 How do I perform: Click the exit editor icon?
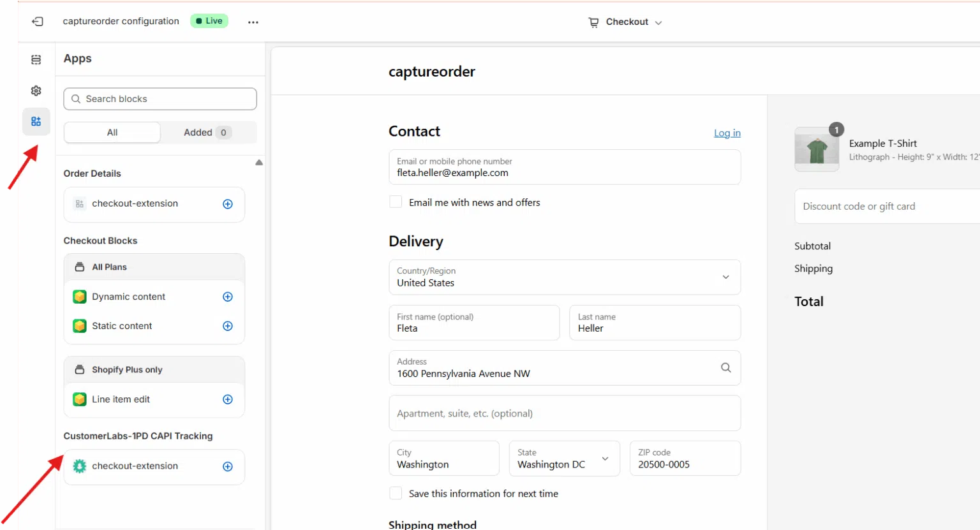pyautogui.click(x=38, y=22)
